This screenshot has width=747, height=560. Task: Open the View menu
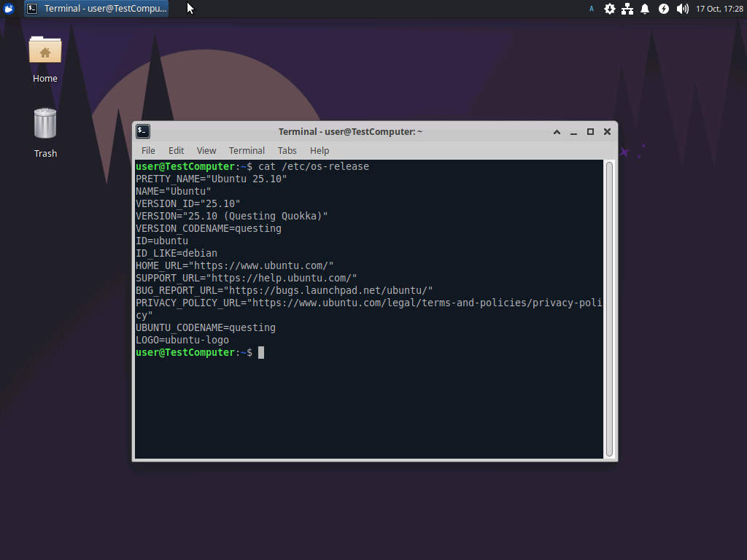pyautogui.click(x=206, y=150)
